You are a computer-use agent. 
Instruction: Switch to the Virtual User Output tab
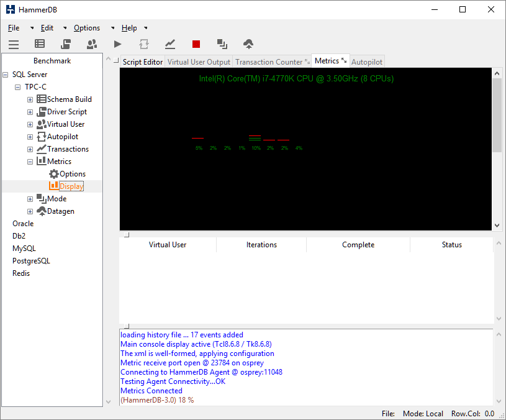point(199,62)
